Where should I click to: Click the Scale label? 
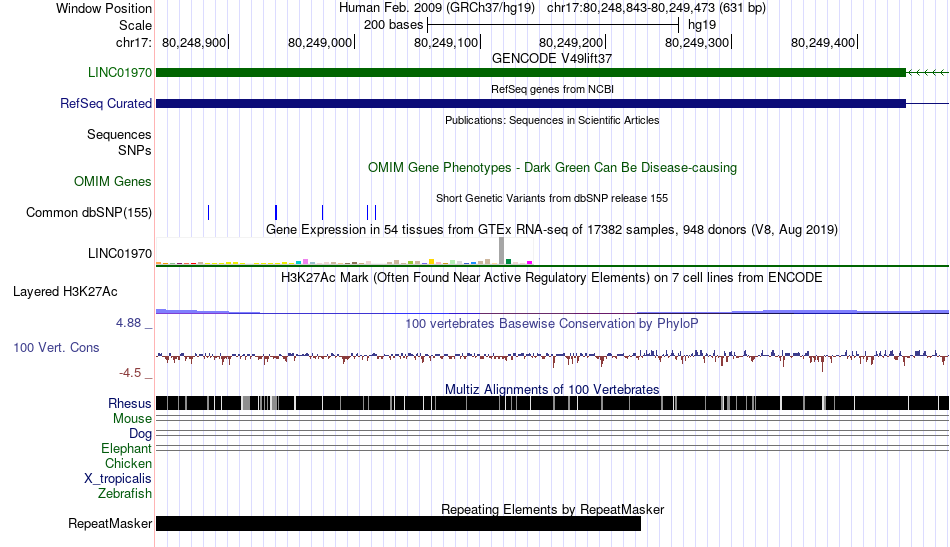pos(135,25)
